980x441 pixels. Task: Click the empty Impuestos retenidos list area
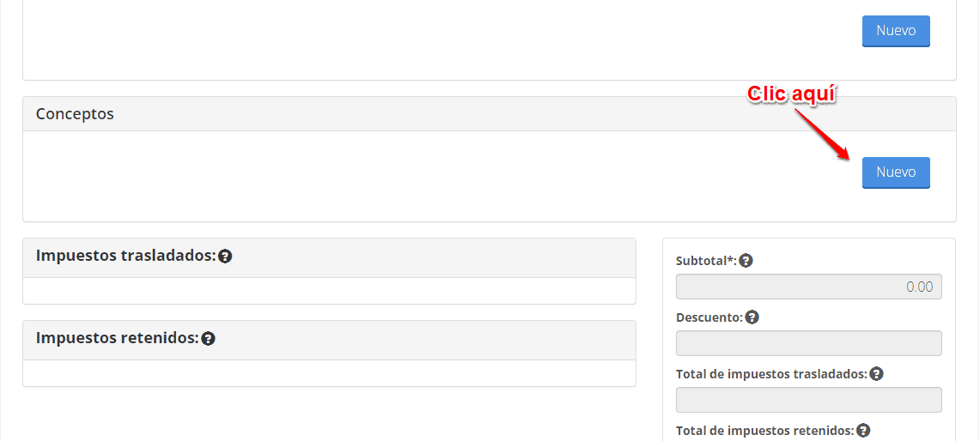pos(329,373)
